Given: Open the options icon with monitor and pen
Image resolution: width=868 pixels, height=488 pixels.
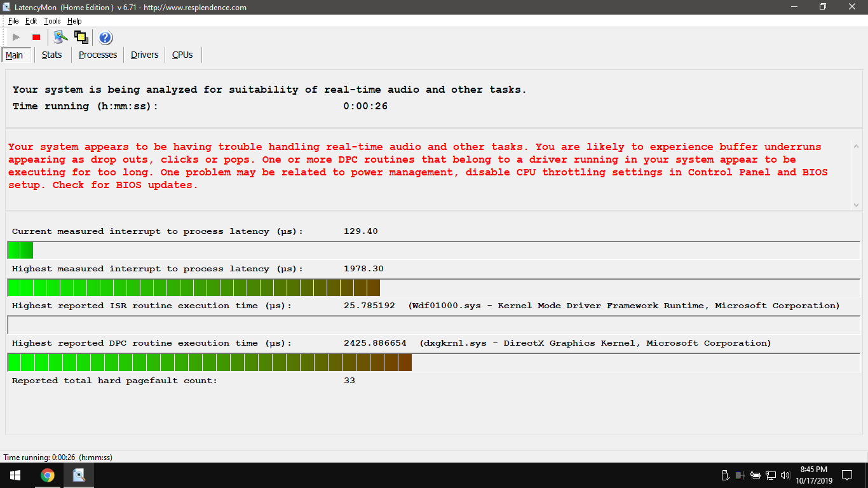Looking at the screenshot, I should [x=61, y=37].
